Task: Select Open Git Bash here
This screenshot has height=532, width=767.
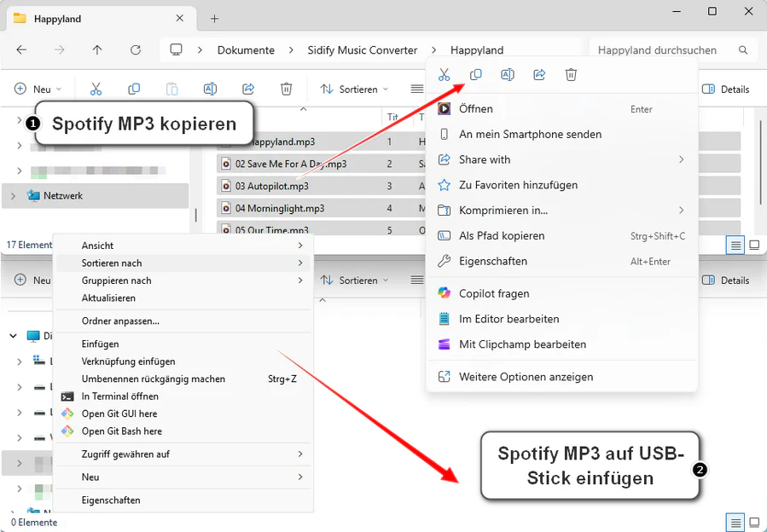Action: 183,431
